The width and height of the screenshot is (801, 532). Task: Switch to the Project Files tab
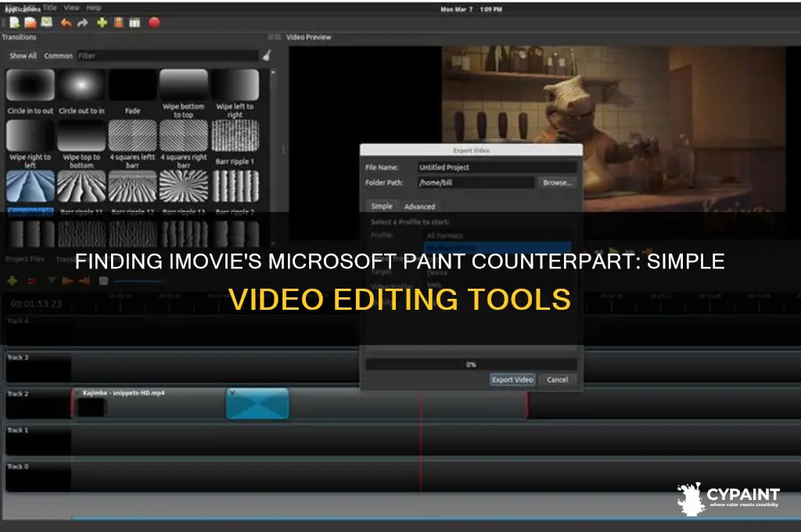24,259
